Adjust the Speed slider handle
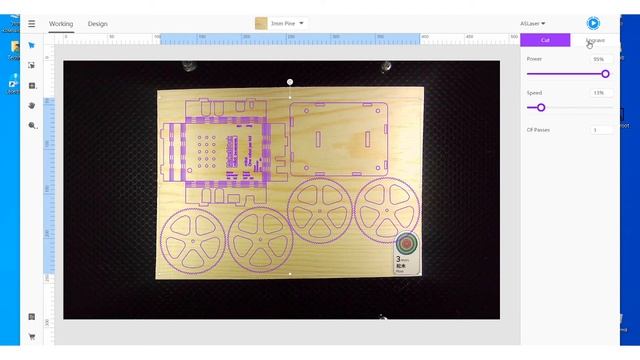Image resolution: width=640 pixels, height=360 pixels. click(x=541, y=108)
